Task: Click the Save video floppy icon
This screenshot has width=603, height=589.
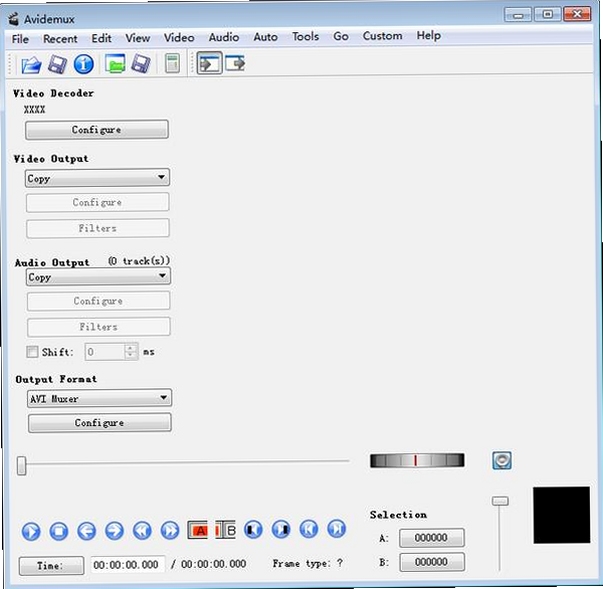Action: click(x=57, y=64)
